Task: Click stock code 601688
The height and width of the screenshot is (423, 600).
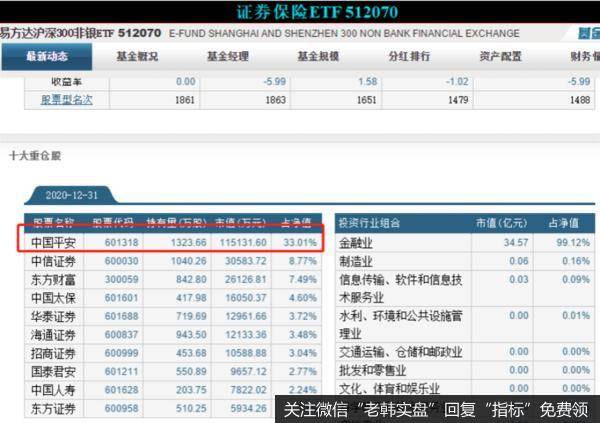Action: [121, 316]
